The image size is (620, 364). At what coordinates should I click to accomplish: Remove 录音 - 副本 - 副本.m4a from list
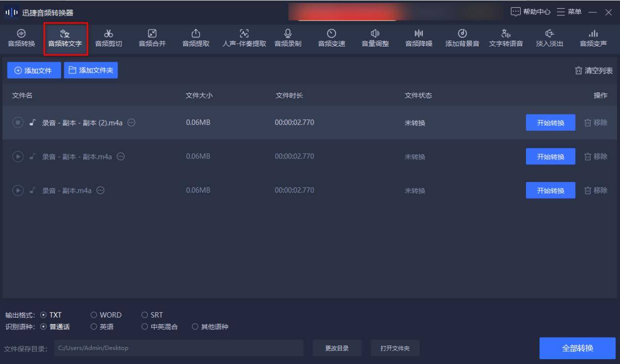pyautogui.click(x=595, y=157)
